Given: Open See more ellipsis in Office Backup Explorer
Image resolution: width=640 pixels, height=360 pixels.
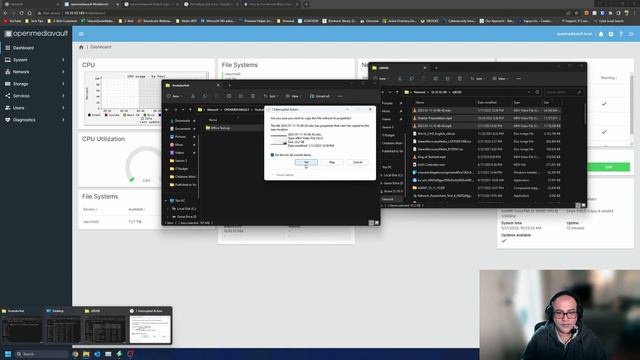Looking at the screenshot, I should [x=340, y=96].
